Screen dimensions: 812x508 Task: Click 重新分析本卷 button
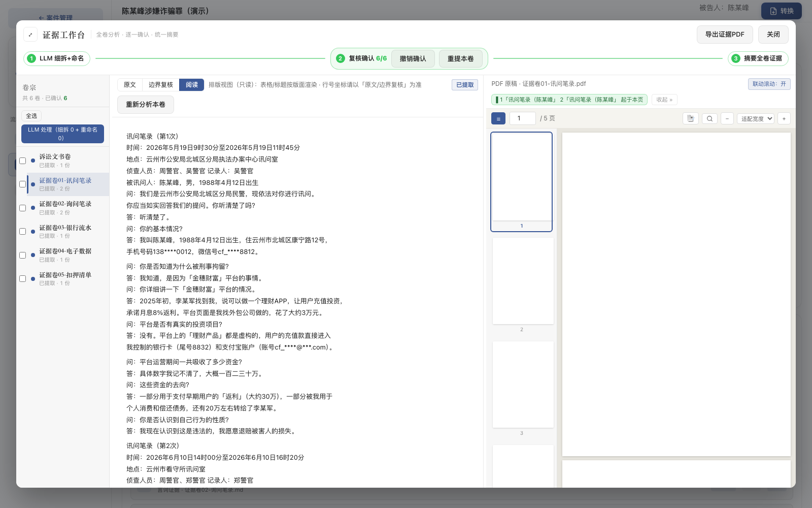coord(146,105)
